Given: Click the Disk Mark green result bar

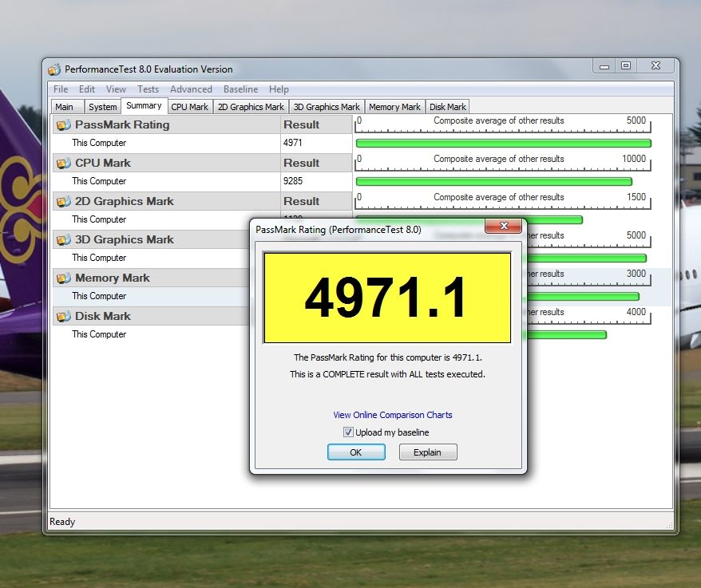Looking at the screenshot, I should [x=567, y=334].
